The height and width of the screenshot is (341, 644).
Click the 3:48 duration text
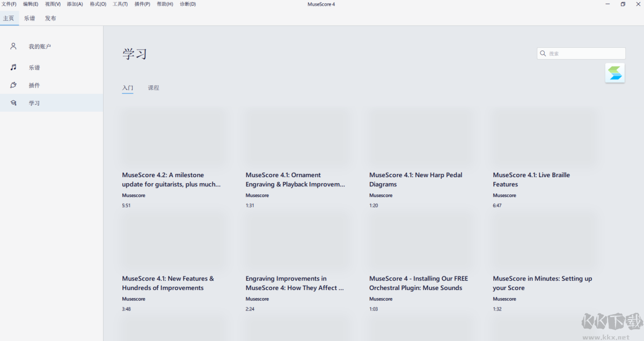click(126, 309)
